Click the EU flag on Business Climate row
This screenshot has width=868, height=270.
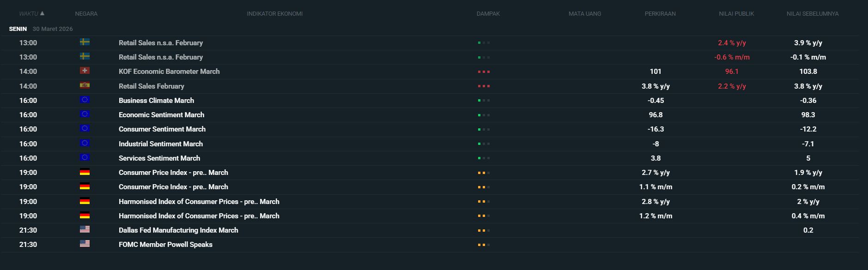[85, 100]
